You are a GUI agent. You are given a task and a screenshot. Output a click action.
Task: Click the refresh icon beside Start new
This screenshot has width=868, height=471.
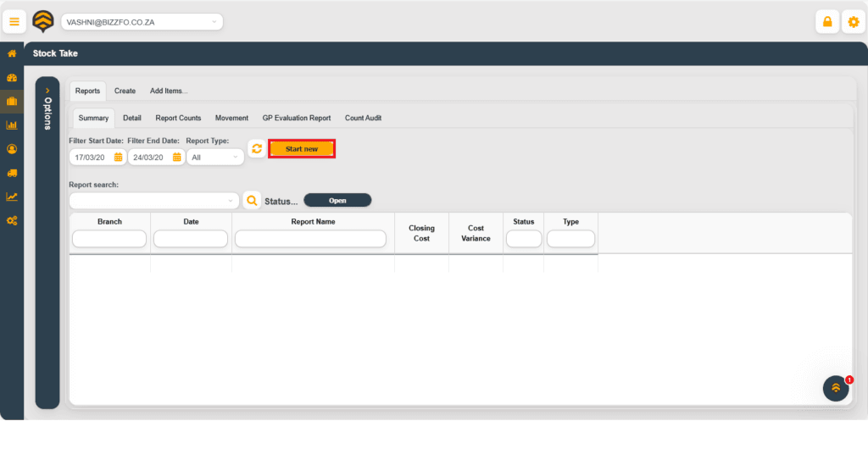tap(257, 149)
